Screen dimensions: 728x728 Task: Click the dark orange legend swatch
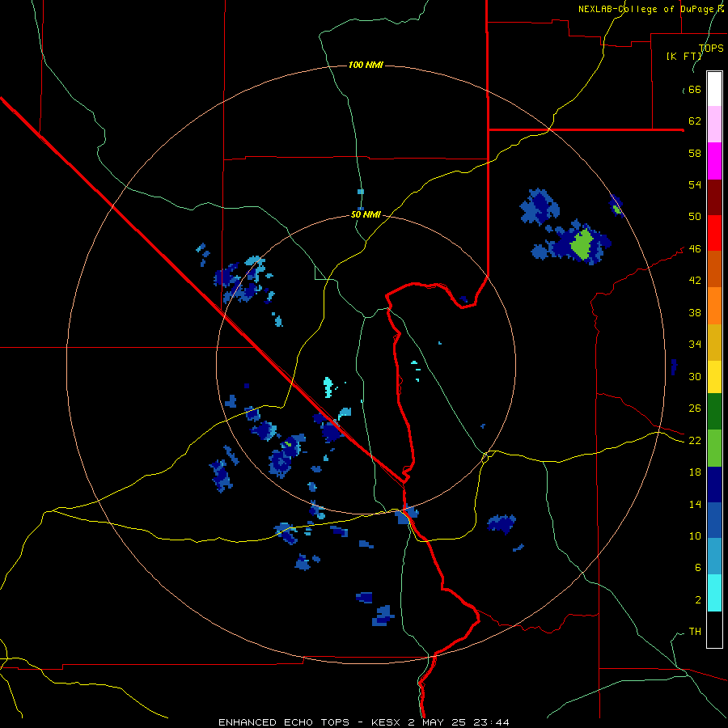(714, 269)
